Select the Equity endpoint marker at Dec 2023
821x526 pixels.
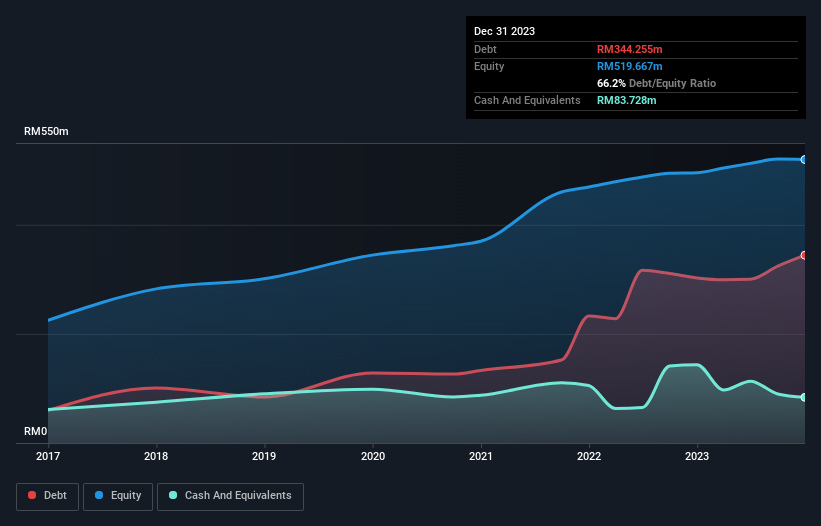click(x=804, y=160)
